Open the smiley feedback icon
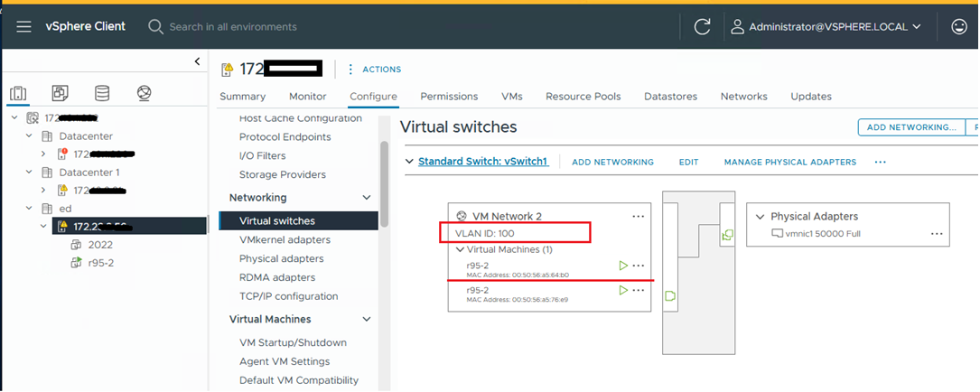The height and width of the screenshot is (392, 980). (x=959, y=27)
